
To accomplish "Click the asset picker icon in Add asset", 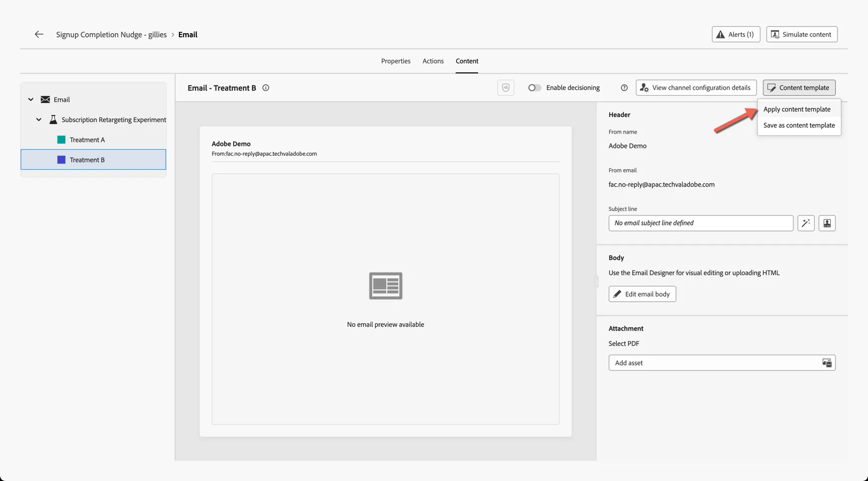I will tap(827, 363).
